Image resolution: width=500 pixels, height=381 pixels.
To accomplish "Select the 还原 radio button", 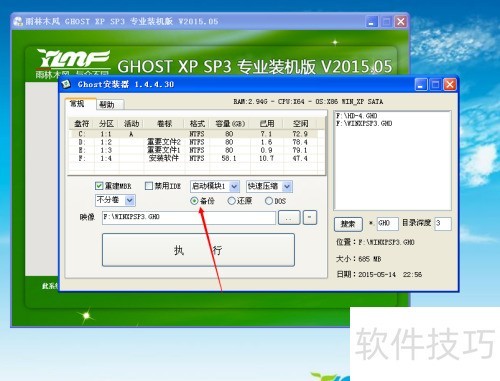I will (232, 201).
